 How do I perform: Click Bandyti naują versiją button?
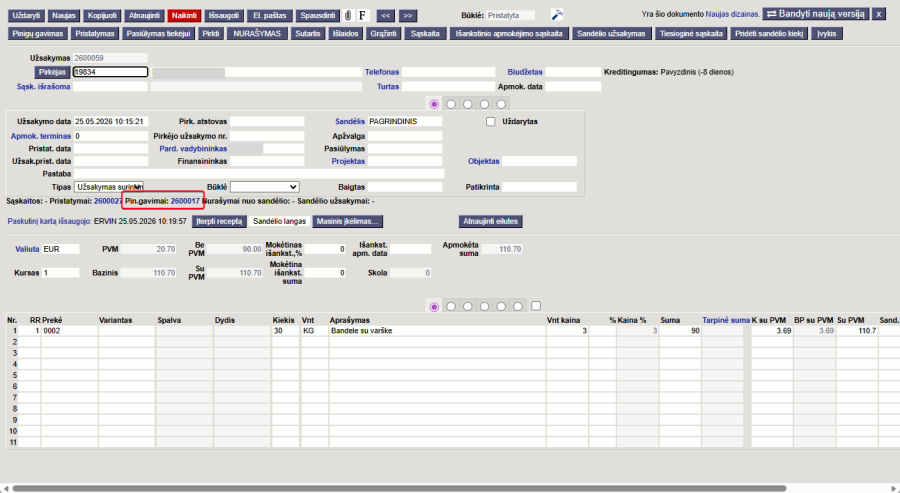click(815, 14)
